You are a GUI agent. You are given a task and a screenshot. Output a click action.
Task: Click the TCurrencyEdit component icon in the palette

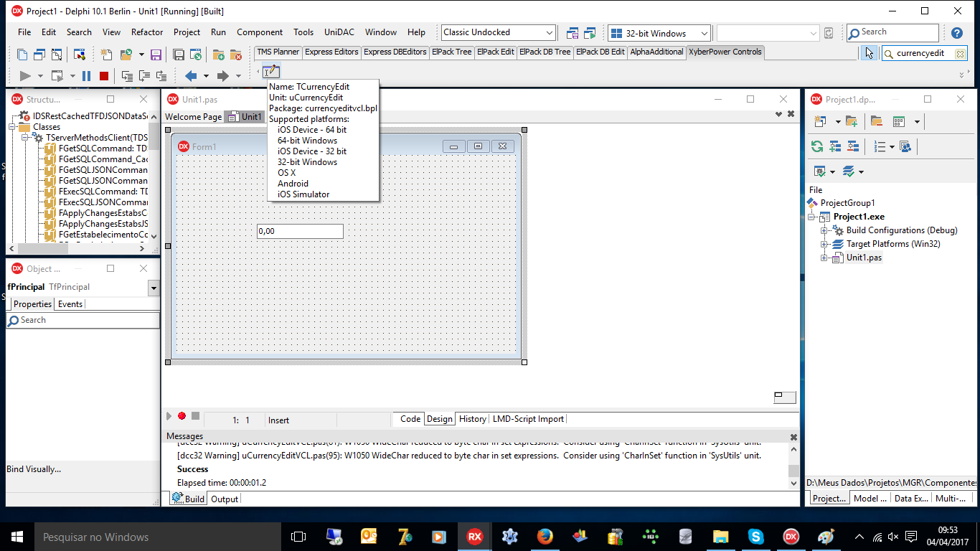[270, 72]
